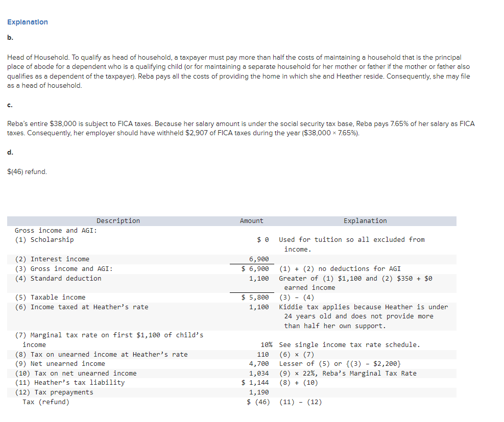Viewport: 504px width, 422px height.
Task: Click the blue "Explanation" heading
Action: click(28, 22)
